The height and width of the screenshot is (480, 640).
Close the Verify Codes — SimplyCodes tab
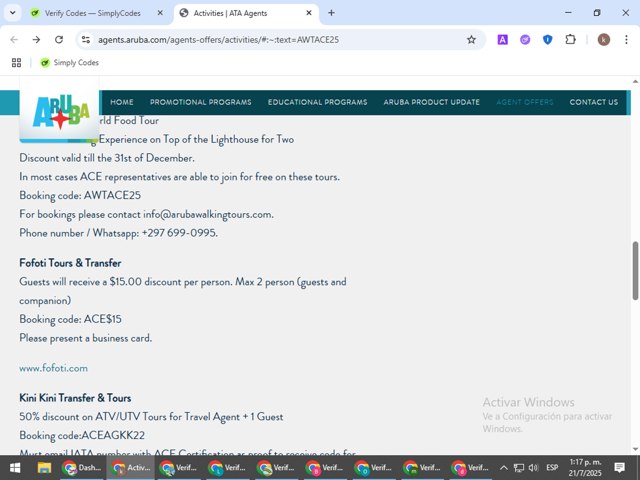[x=160, y=13]
